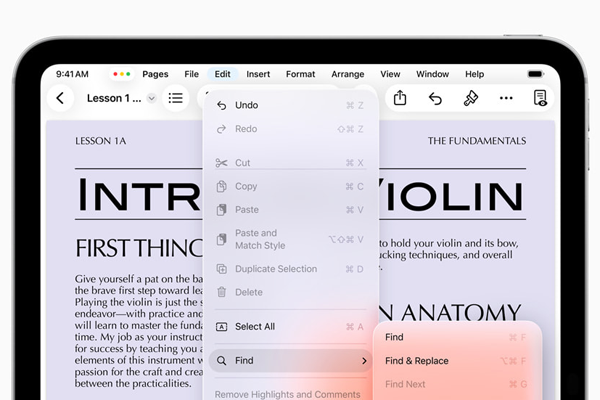
Task: Check the battery status indicator
Action: pyautogui.click(x=535, y=74)
